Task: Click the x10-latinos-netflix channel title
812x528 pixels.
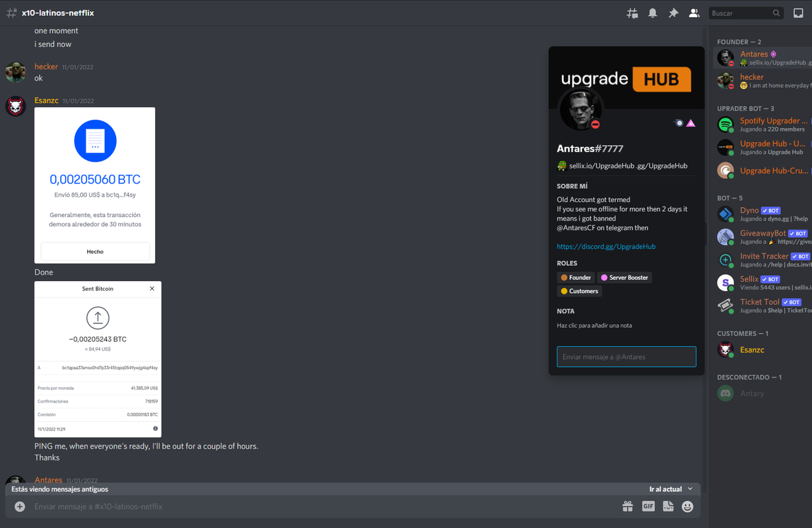Action: pyautogui.click(x=58, y=13)
